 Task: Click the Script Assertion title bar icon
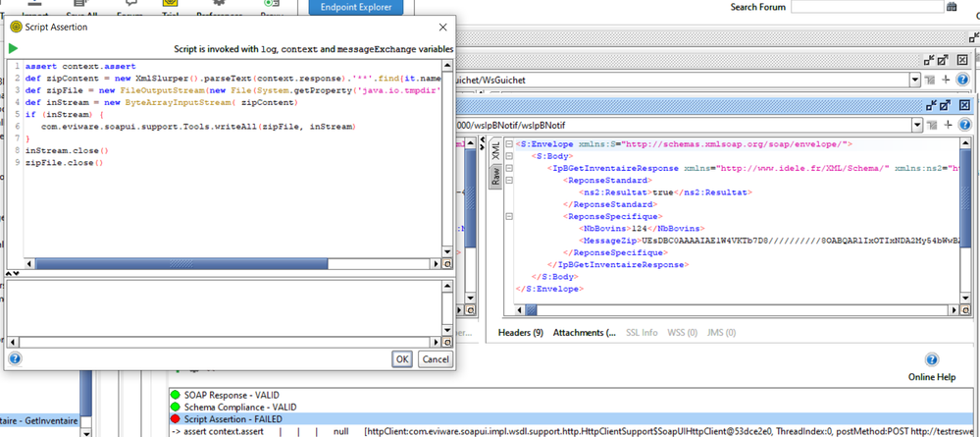14,27
